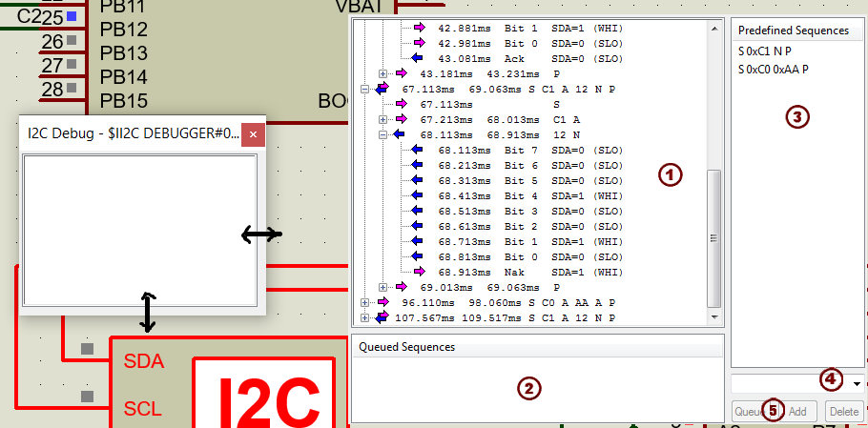Viewport: 868px width, 428px height.
Task: Click the Predefined Sequences header
Action: [794, 31]
